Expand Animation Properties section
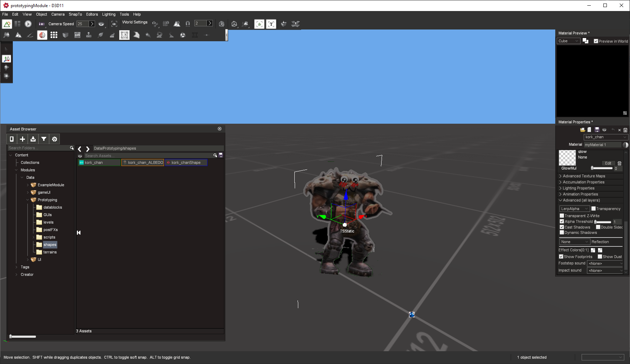This screenshot has height=364, width=630. point(590,194)
